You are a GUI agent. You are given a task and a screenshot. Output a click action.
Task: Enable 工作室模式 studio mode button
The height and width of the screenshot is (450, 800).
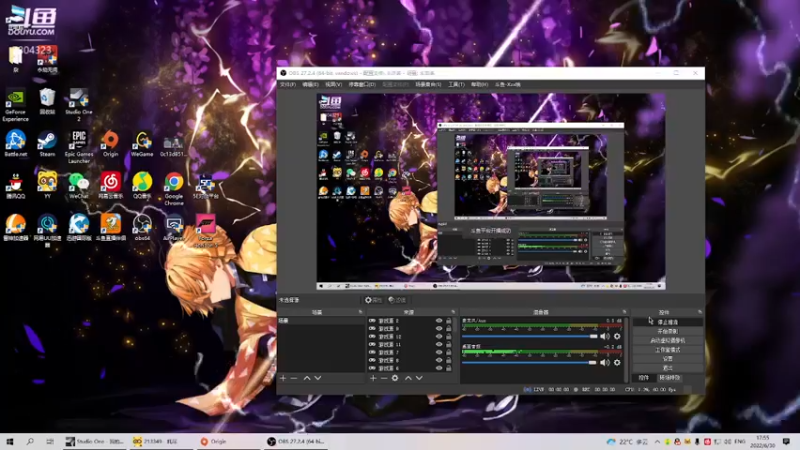(x=667, y=349)
